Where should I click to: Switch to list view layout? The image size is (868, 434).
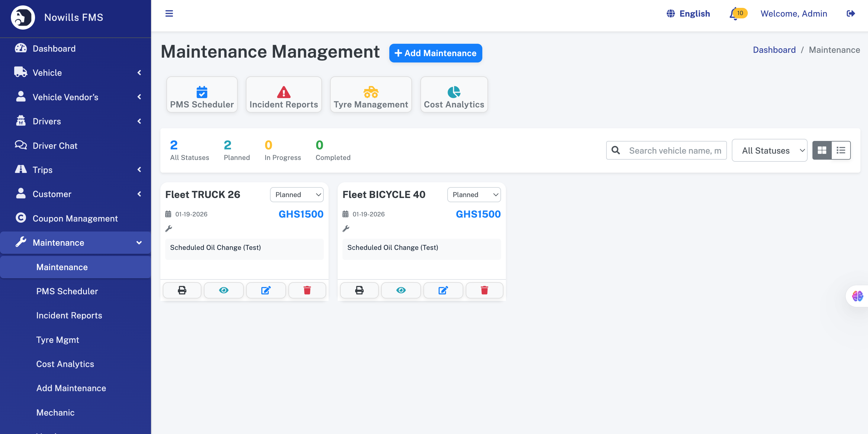pos(841,150)
